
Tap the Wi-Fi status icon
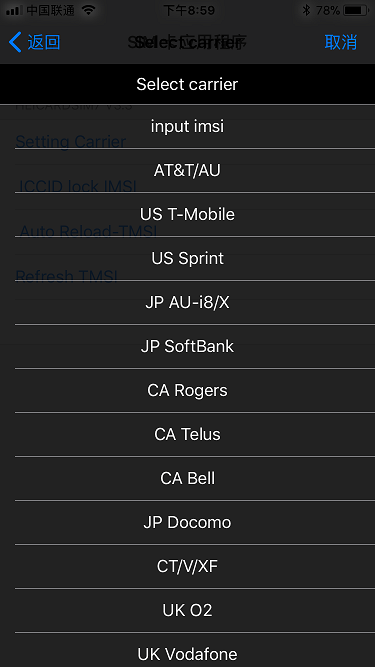click(88, 10)
